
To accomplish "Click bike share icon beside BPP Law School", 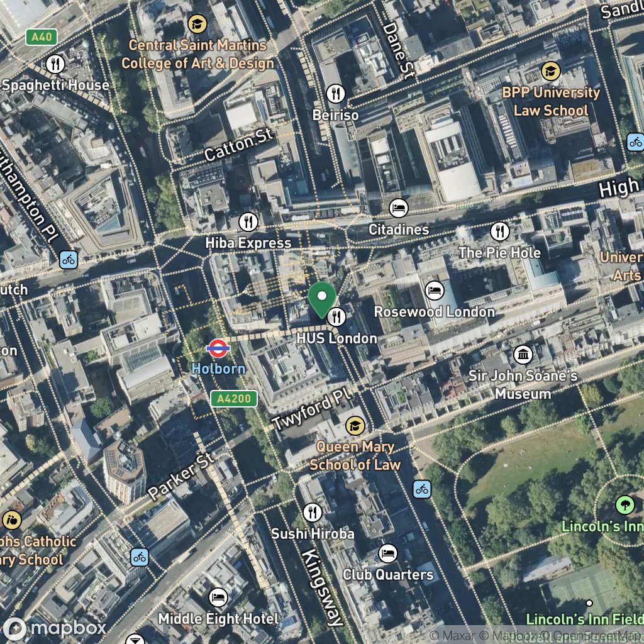I will [636, 143].
